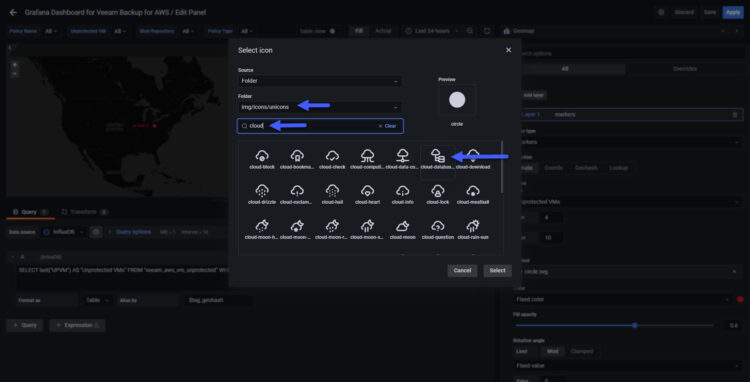Pick the cloud-moon icon
Viewport: 750px width, 382px height.
click(x=402, y=229)
